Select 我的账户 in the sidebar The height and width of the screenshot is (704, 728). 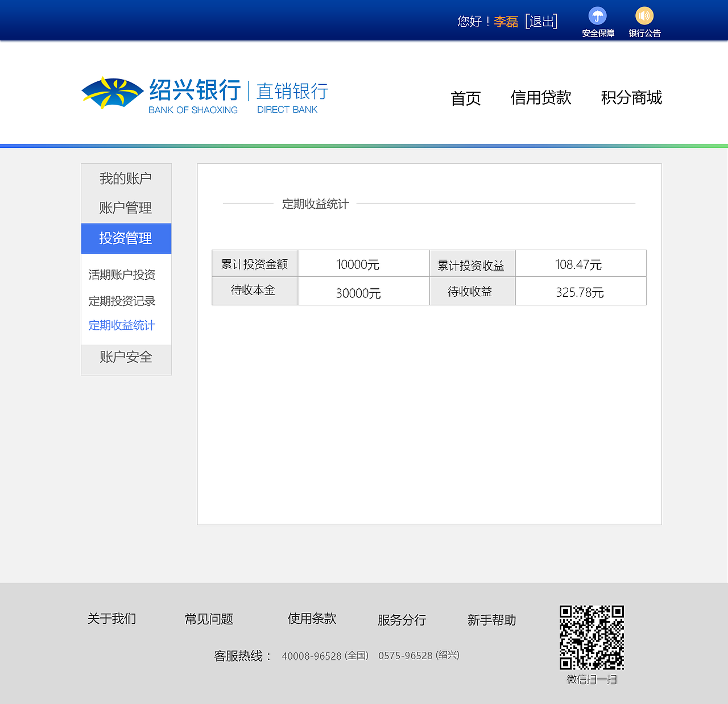[x=126, y=178]
